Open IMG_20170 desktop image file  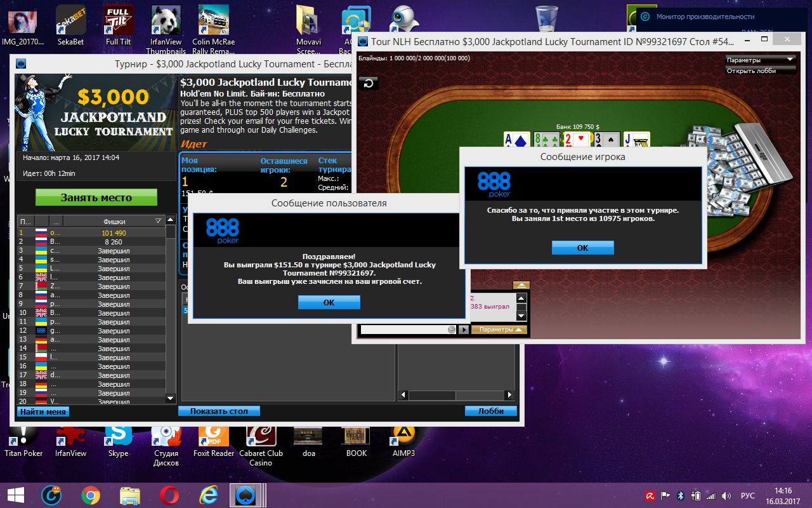(23, 25)
